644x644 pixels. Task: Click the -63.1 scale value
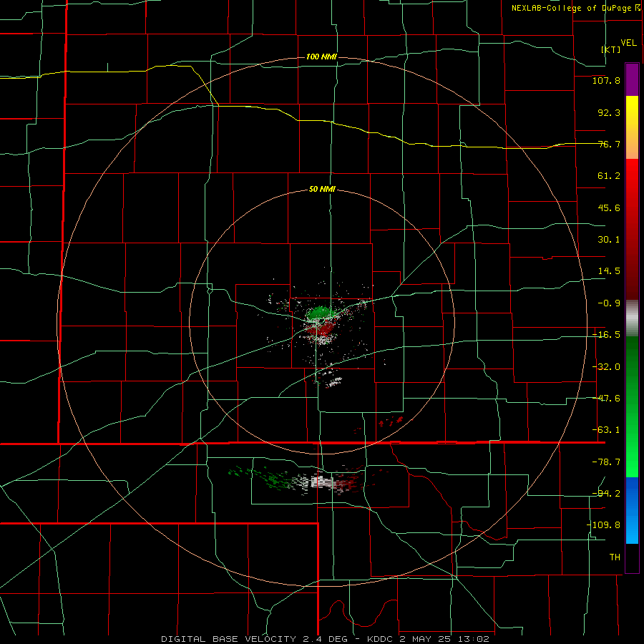point(606,430)
